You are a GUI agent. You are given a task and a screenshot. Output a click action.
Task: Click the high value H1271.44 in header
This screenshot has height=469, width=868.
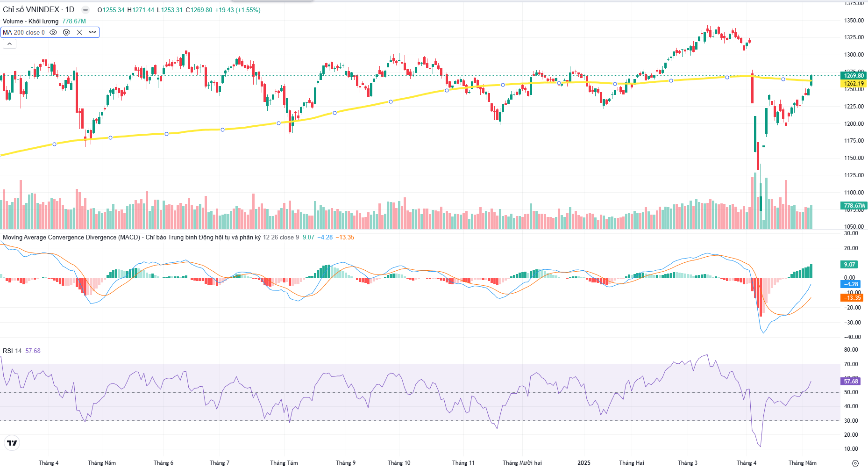(141, 10)
